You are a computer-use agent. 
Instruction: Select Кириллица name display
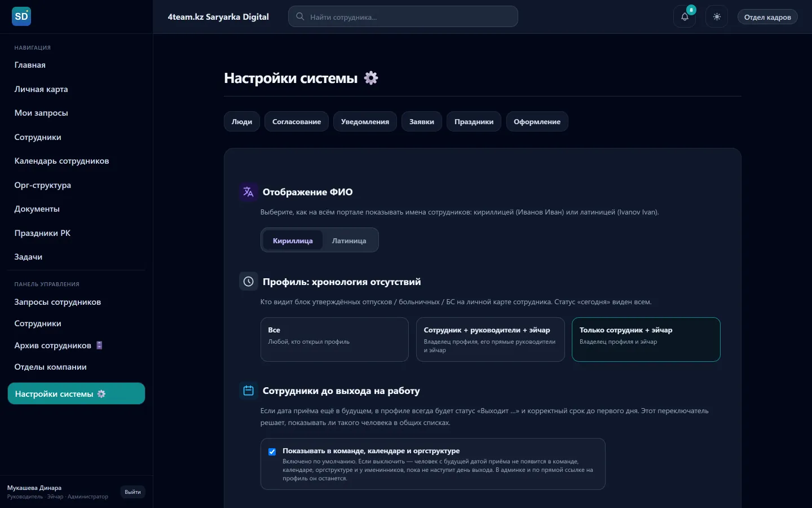tap(293, 240)
